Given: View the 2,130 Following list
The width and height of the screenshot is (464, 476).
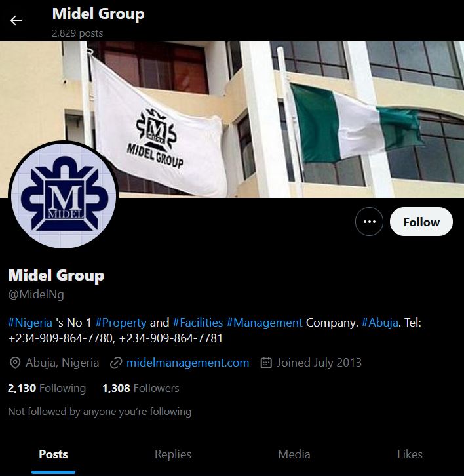Looking at the screenshot, I should [x=47, y=388].
